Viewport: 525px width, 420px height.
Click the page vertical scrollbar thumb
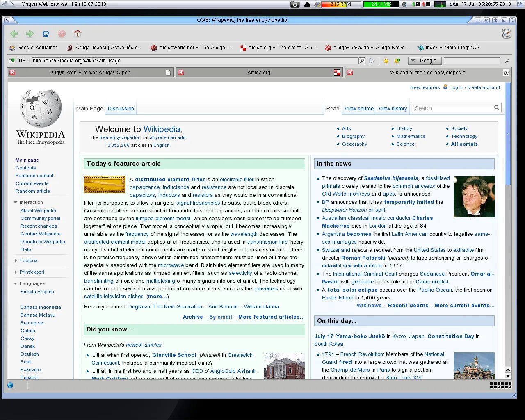coord(508,134)
